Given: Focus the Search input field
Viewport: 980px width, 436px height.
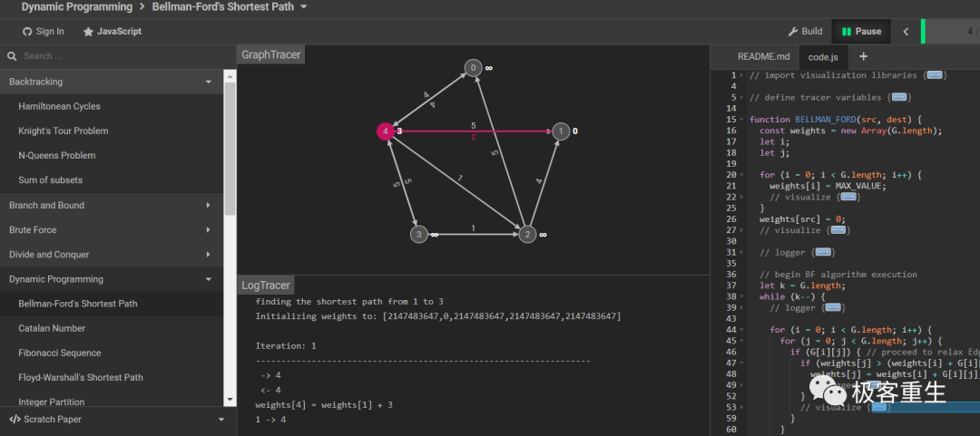Looking at the screenshot, I should (119, 56).
